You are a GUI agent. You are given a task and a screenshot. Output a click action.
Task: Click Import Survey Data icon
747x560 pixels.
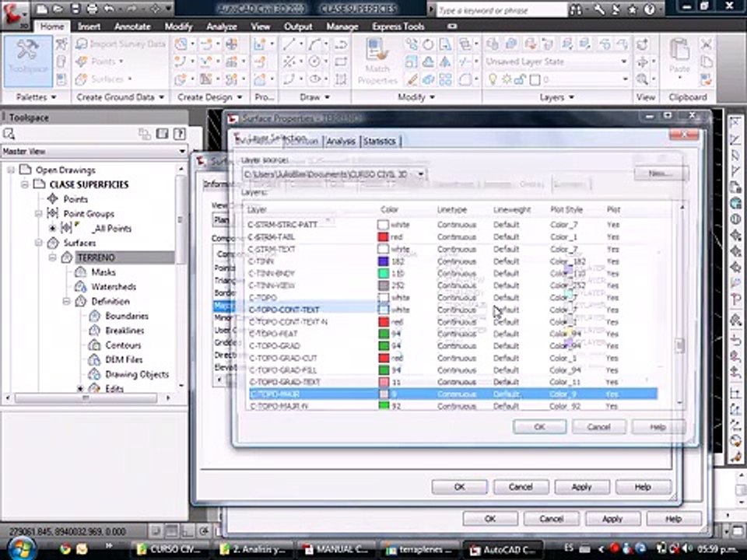[x=82, y=44]
